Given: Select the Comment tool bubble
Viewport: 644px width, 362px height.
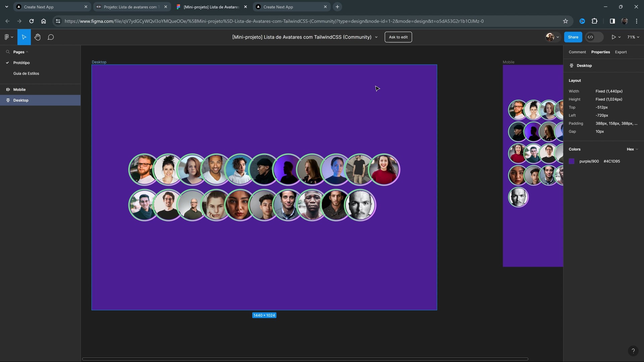Looking at the screenshot, I should tap(51, 37).
